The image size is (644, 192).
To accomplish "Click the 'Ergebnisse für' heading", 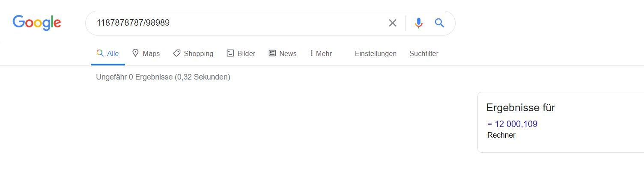I will click(521, 108).
